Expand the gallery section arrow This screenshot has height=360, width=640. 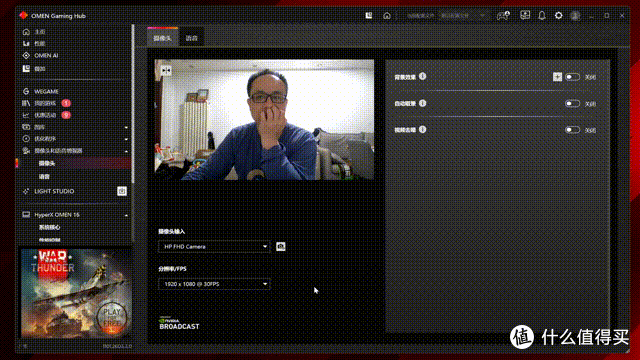pyautogui.click(x=126, y=127)
